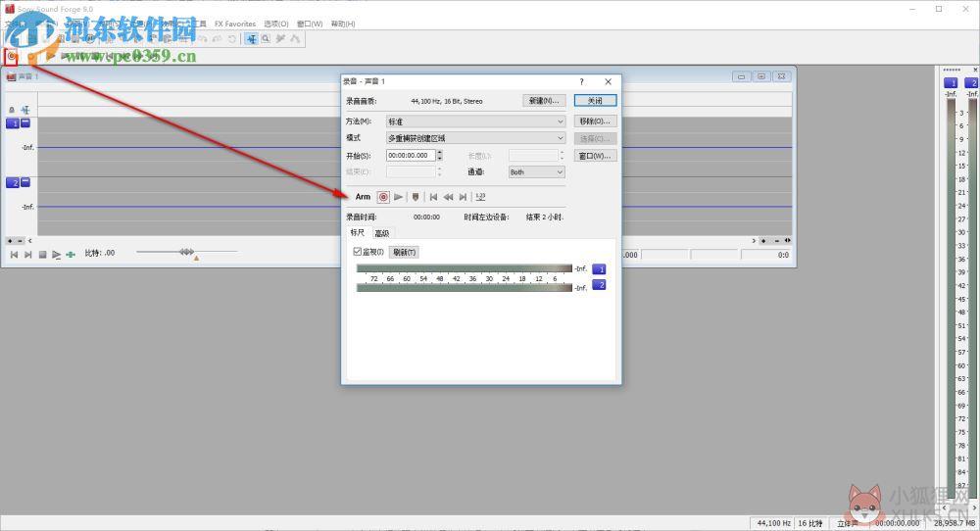The height and width of the screenshot is (531, 980).
Task: Click the help question mark in record dialog
Action: (x=581, y=82)
